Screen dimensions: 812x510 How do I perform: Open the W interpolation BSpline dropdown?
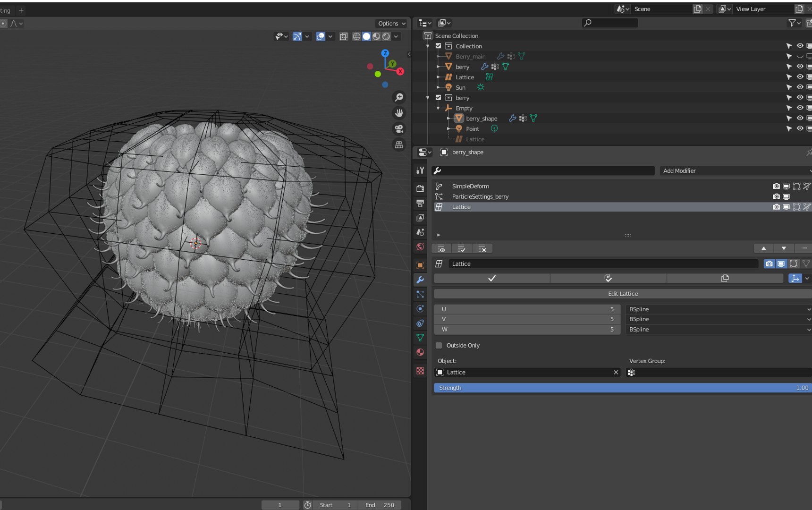(719, 329)
